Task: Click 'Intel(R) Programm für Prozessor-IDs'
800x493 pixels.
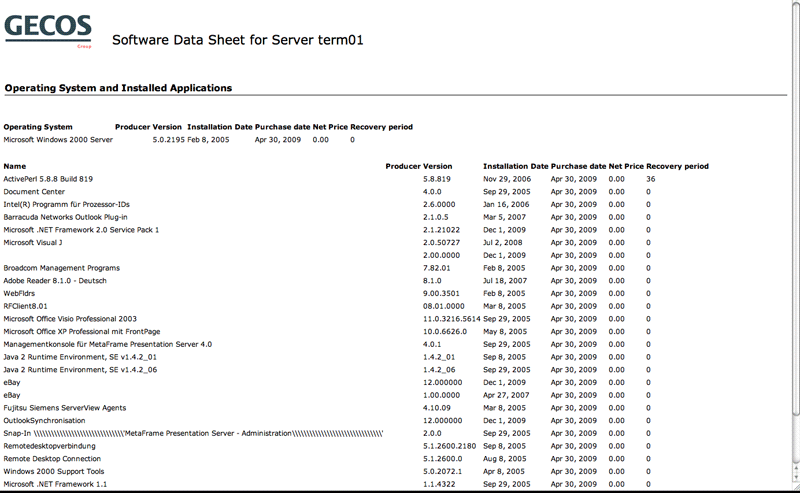Action: pyautogui.click(x=66, y=205)
